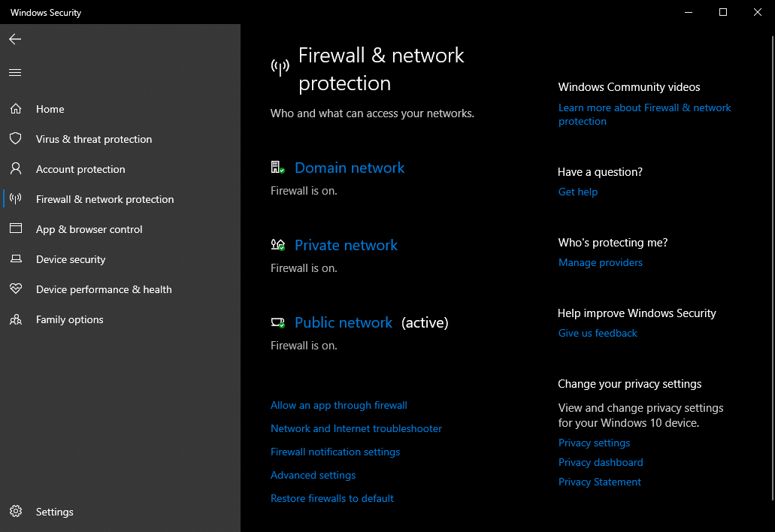Click the back arrow at top left
Screen dimensions: 775x532
(15, 39)
